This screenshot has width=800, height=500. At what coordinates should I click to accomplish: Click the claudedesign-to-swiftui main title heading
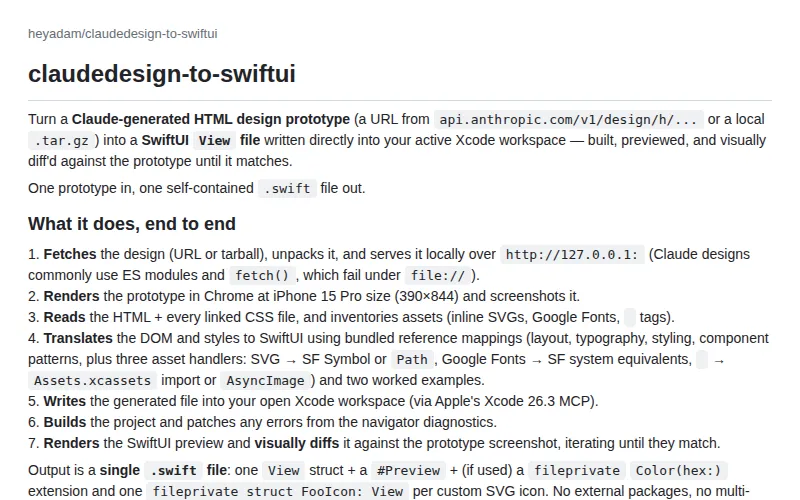[162, 74]
